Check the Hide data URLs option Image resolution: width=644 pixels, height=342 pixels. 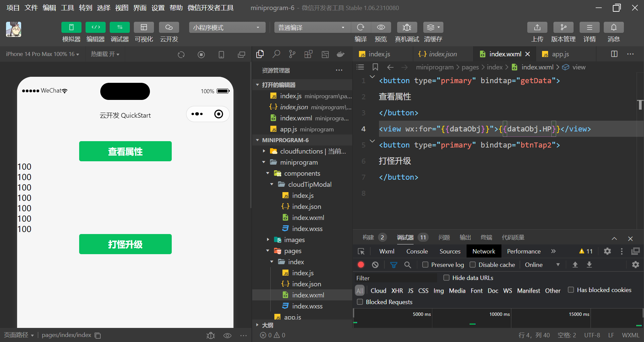pos(446,278)
